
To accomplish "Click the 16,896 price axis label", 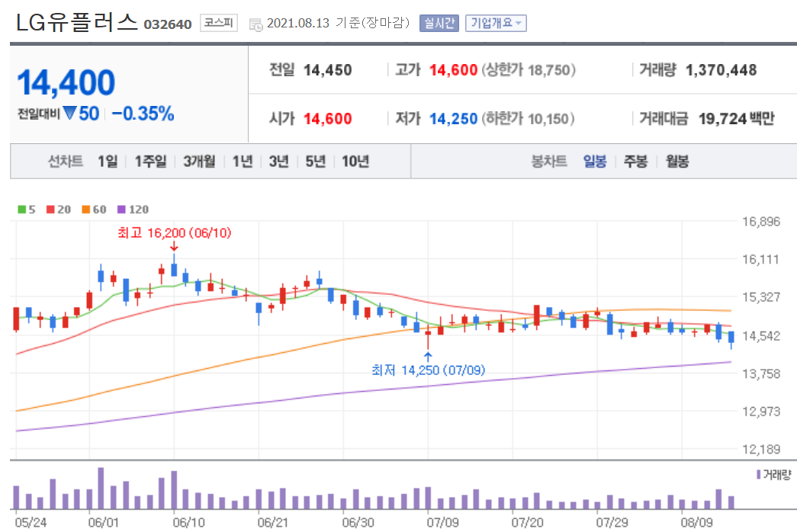I will coord(761,222).
